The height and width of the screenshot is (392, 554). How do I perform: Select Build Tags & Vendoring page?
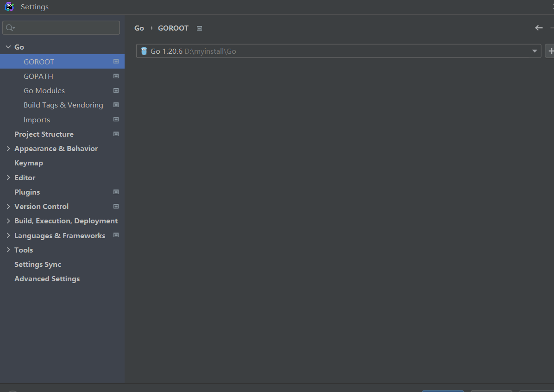tap(63, 105)
